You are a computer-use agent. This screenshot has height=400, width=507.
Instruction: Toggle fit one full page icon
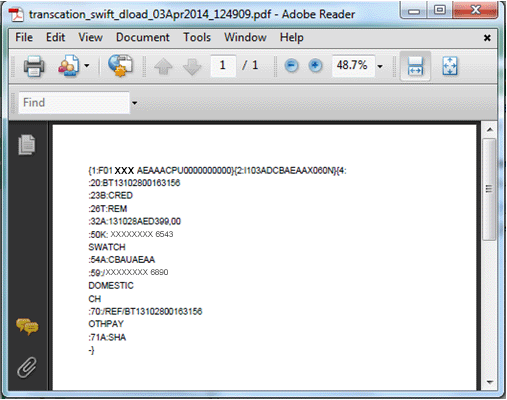click(x=450, y=66)
